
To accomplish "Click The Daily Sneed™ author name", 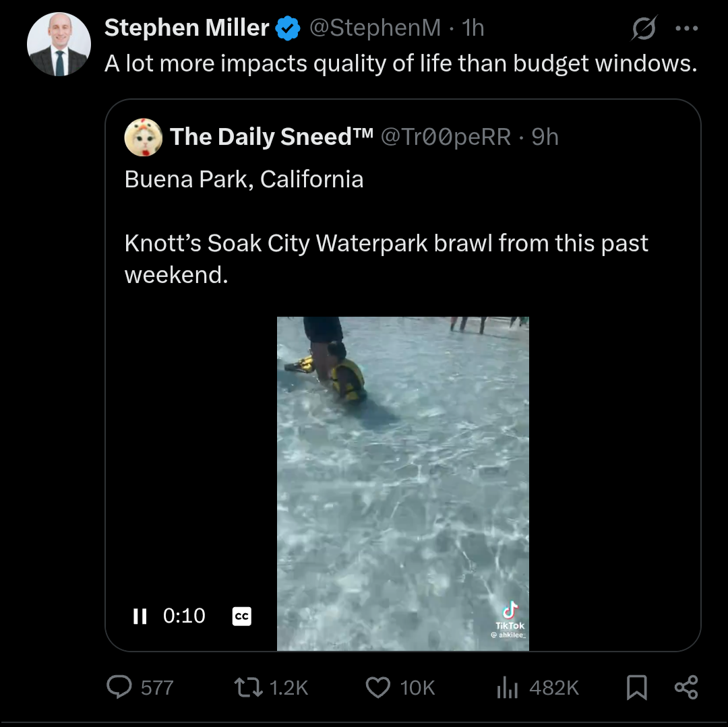I will click(x=272, y=137).
